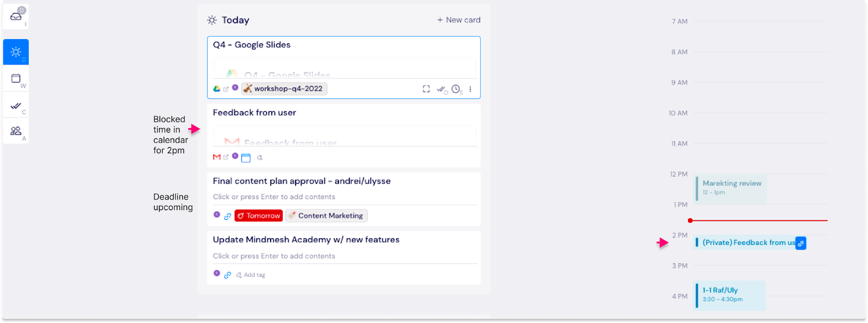The image size is (868, 323).
Task: Open the Inbox from the sidebar
Action: (16, 16)
